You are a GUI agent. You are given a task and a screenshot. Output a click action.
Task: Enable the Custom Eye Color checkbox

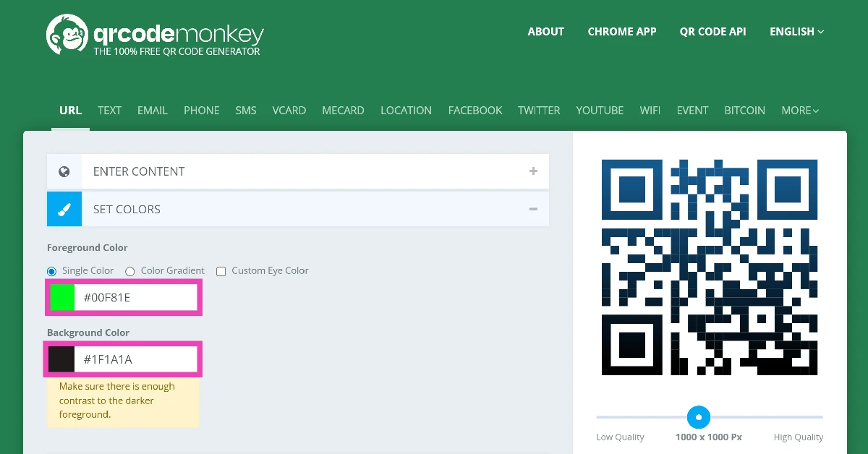pyautogui.click(x=221, y=271)
